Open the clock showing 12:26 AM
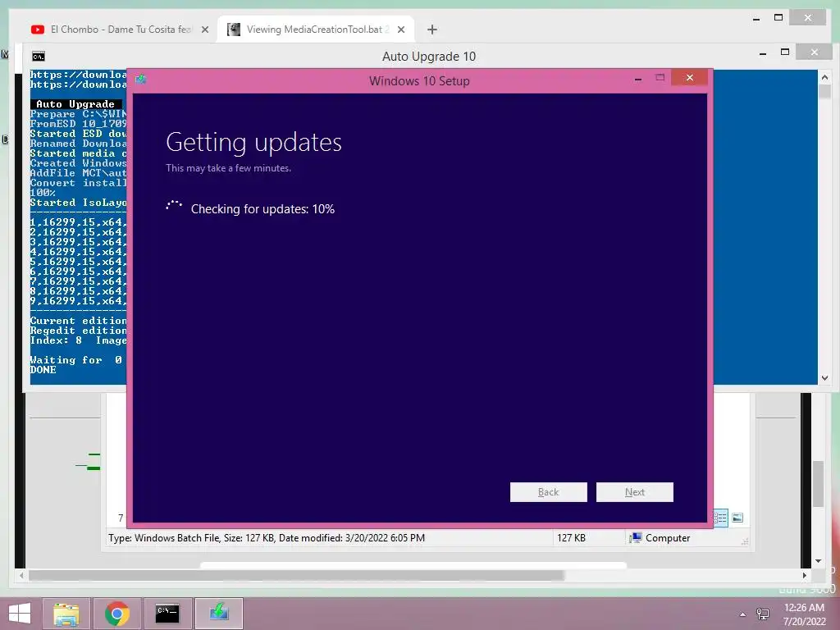840x630 pixels. 804,614
